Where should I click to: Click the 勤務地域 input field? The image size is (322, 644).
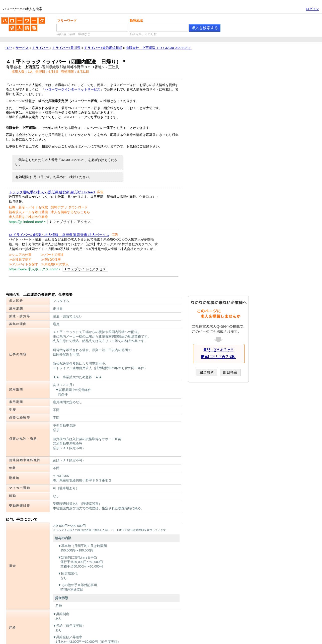pos(158,28)
